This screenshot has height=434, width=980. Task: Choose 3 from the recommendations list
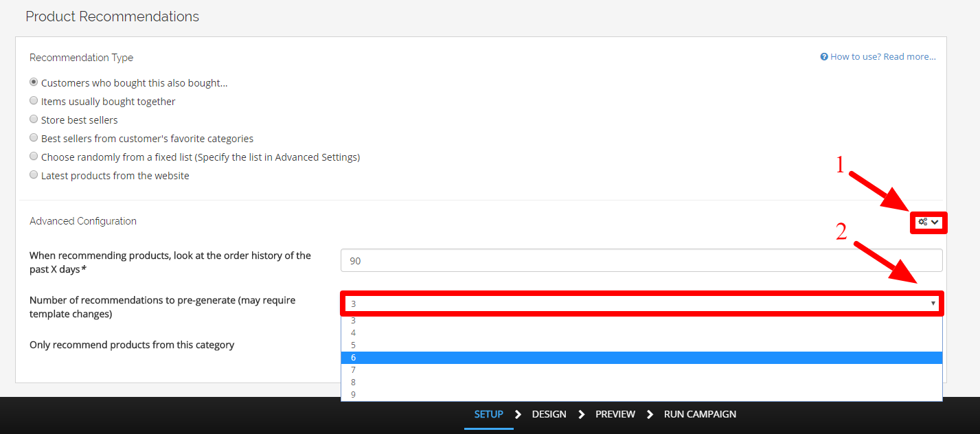(x=641, y=320)
